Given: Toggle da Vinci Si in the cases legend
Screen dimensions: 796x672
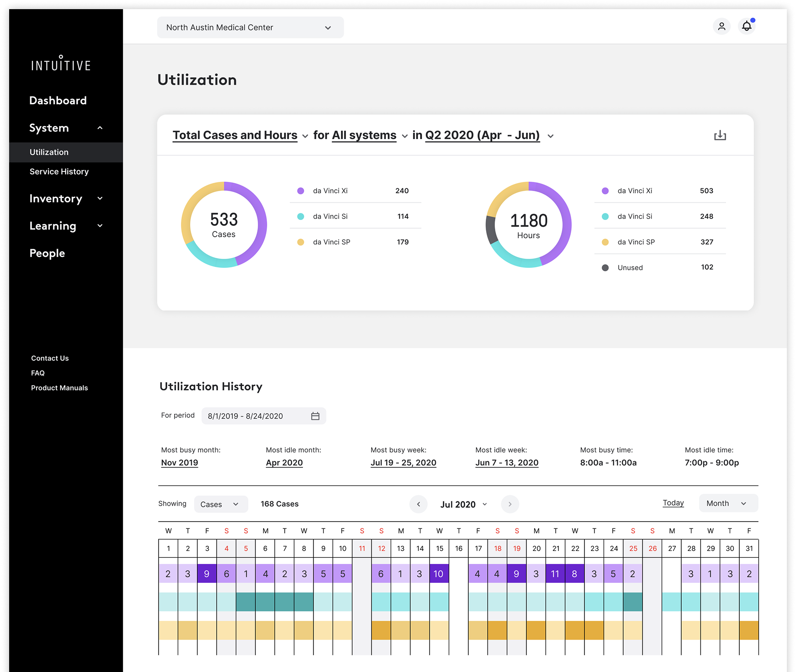Looking at the screenshot, I should click(x=330, y=216).
